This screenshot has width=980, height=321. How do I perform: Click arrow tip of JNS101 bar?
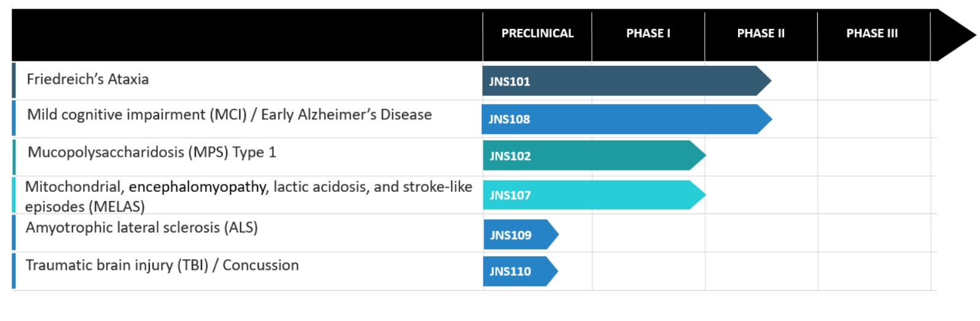(x=764, y=81)
